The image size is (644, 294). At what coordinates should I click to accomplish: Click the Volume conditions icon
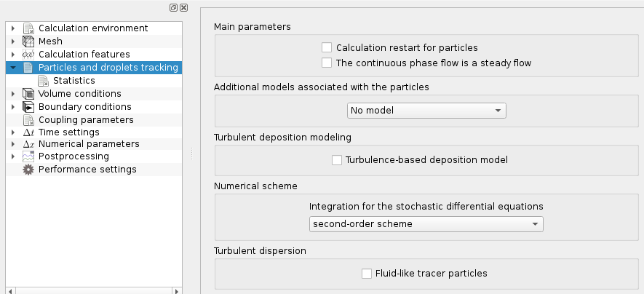28,94
